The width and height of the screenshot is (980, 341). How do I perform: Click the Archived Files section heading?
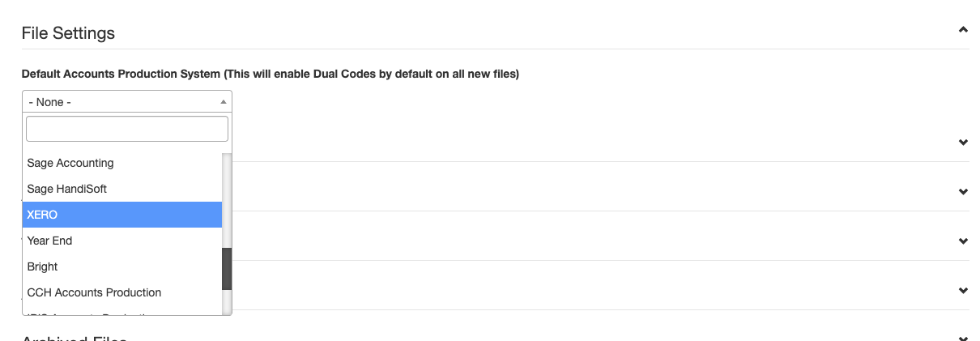[x=75, y=338]
